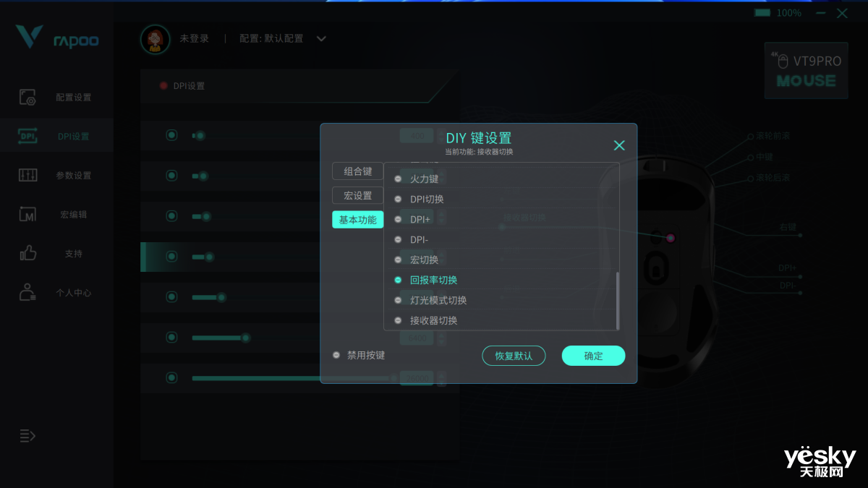The width and height of the screenshot is (868, 488).
Task: Select the DPI设置 sidebar icon
Action: click(x=27, y=136)
